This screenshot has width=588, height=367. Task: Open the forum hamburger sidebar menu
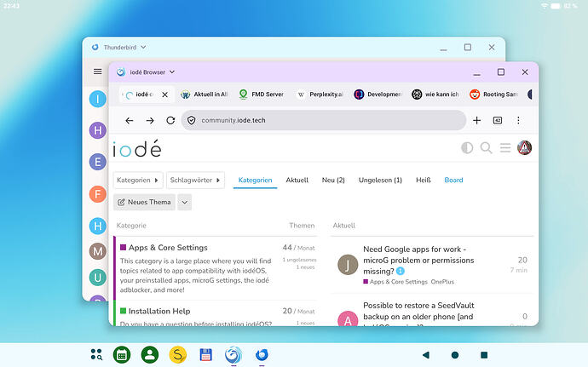[x=505, y=147]
